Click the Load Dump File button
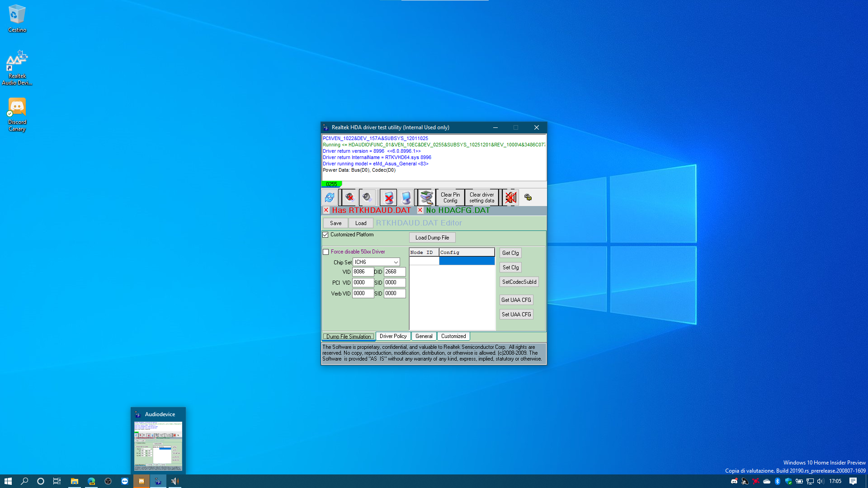The width and height of the screenshot is (868, 488). tap(432, 238)
